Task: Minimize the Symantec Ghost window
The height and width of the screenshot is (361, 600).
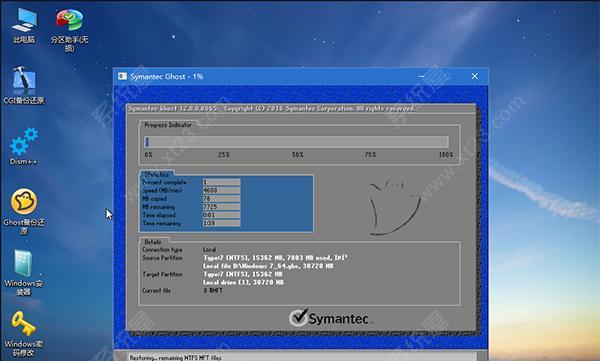Action: 421,76
